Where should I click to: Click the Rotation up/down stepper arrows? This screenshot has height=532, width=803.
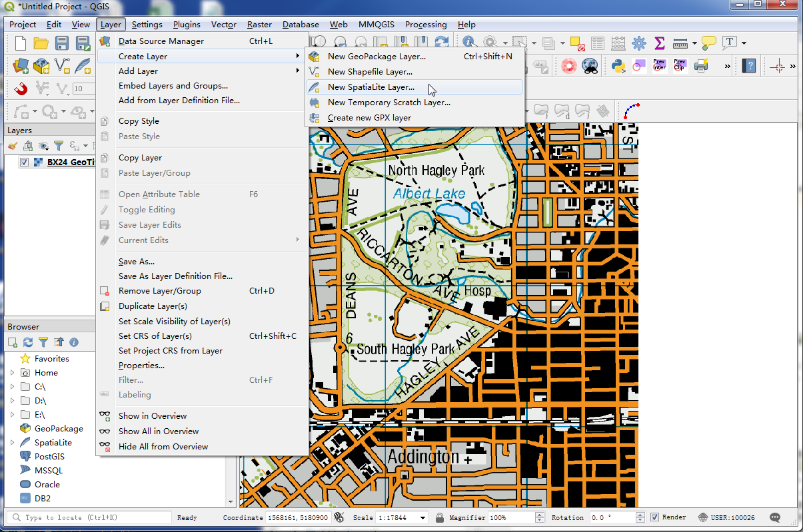pyautogui.click(x=640, y=517)
